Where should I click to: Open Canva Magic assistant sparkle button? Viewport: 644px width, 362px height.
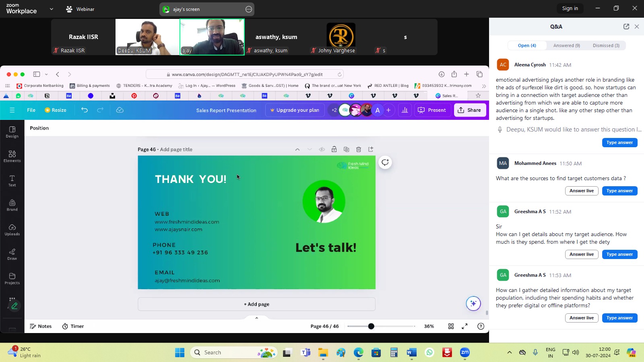[x=473, y=304]
